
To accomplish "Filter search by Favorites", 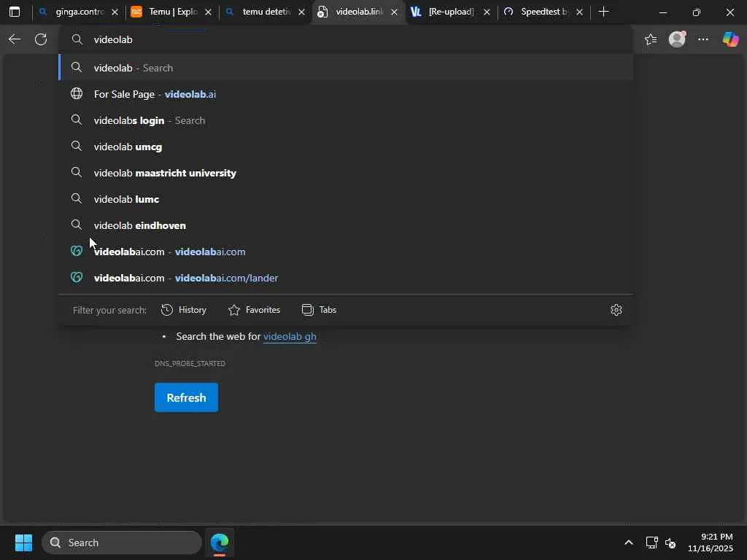I will 255,310.
